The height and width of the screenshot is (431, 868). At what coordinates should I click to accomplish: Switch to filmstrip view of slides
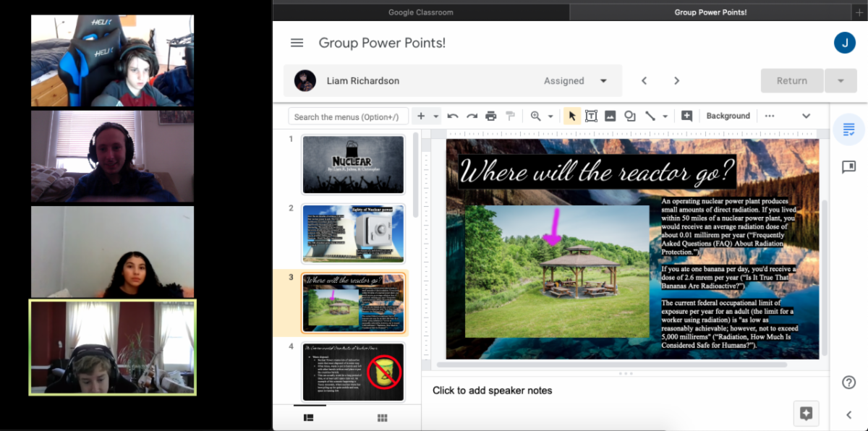308,417
